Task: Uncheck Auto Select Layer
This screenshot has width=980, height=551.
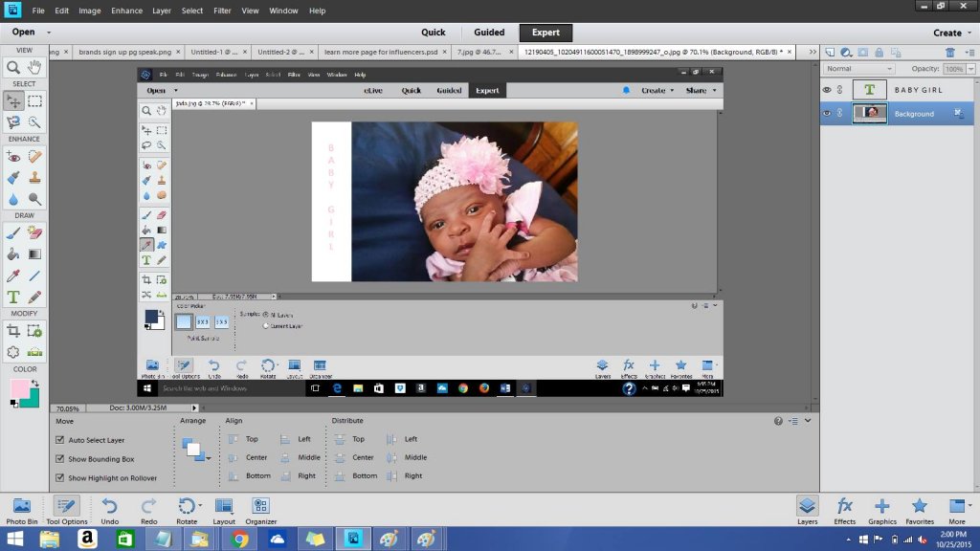Action: point(60,440)
